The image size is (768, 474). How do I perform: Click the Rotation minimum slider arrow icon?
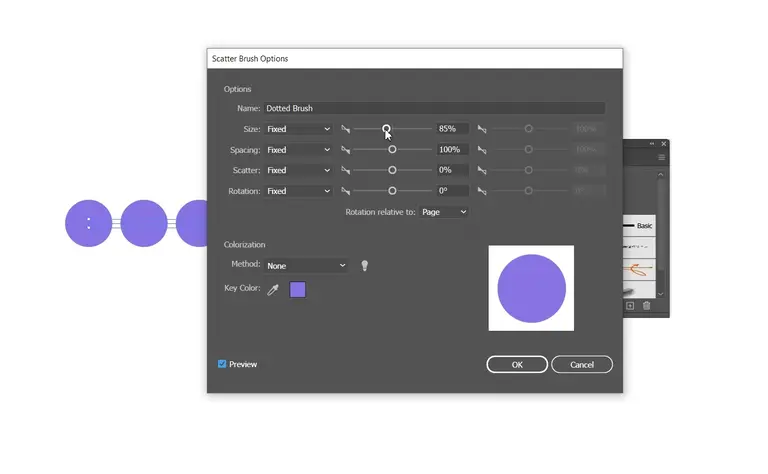(x=345, y=191)
